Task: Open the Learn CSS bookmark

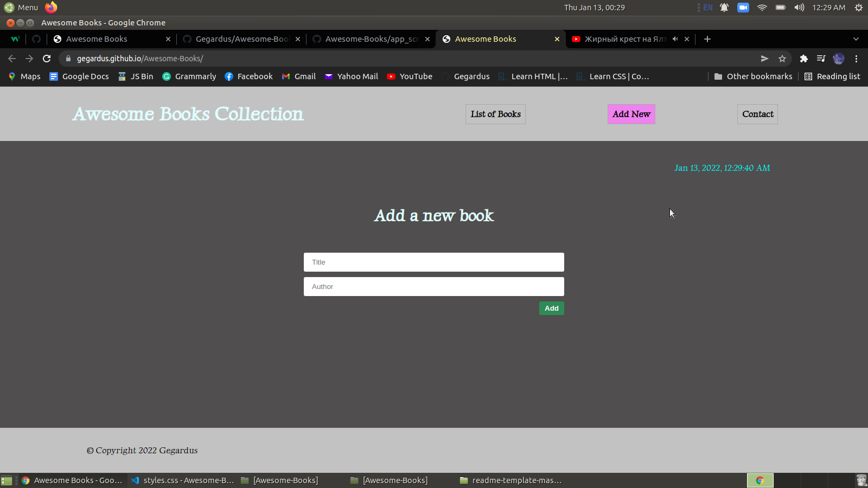Action: point(613,76)
